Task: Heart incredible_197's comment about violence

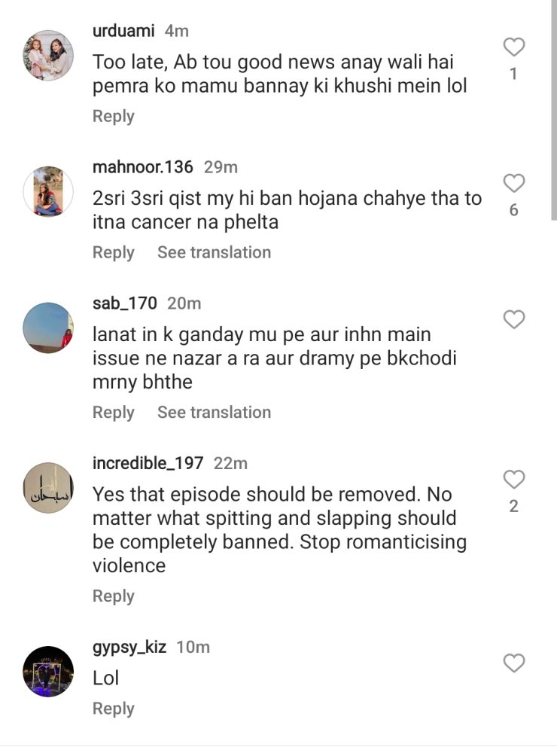Action: tap(513, 479)
